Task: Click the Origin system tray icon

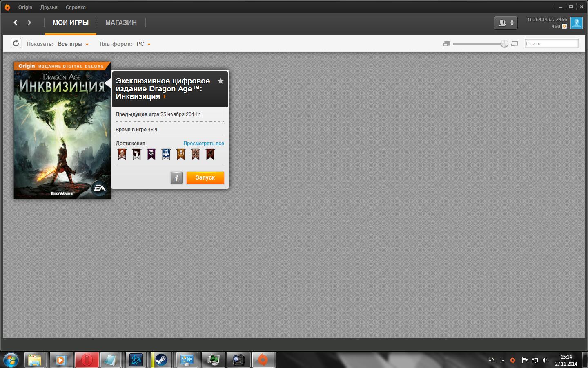Action: tap(513, 360)
